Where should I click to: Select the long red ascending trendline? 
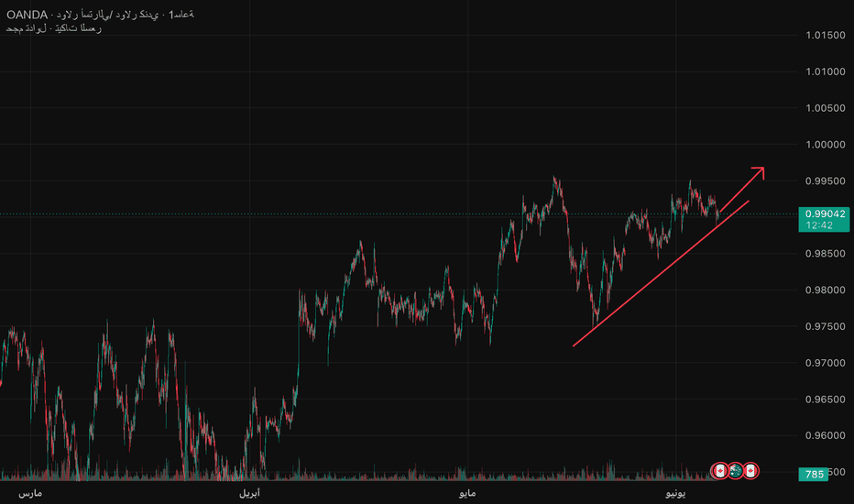click(661, 273)
